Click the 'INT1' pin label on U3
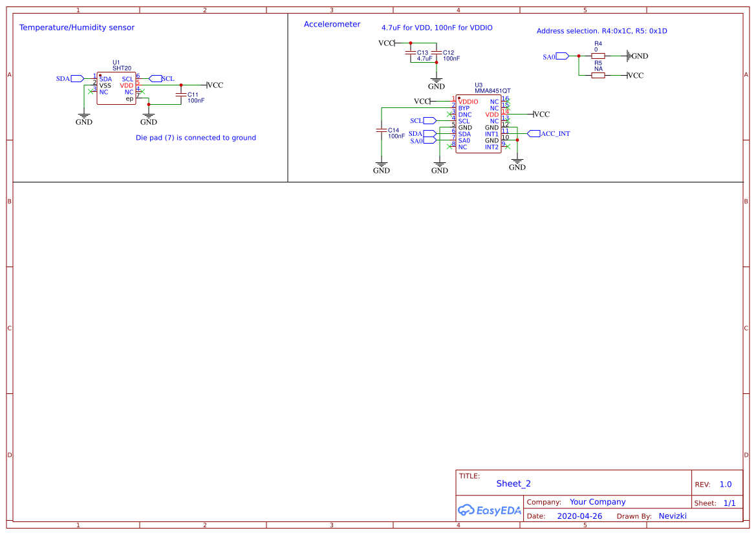Viewport: 756px width, 535px height. pyautogui.click(x=491, y=134)
